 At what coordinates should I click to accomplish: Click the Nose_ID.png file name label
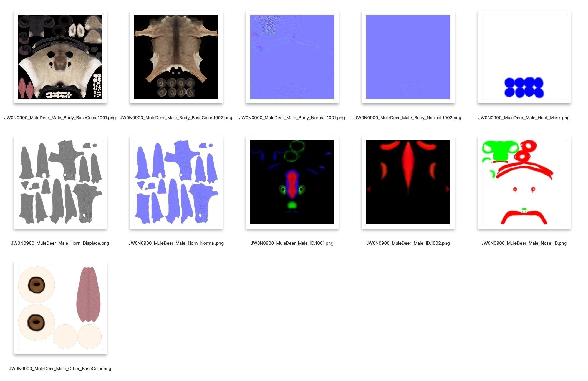point(524,243)
